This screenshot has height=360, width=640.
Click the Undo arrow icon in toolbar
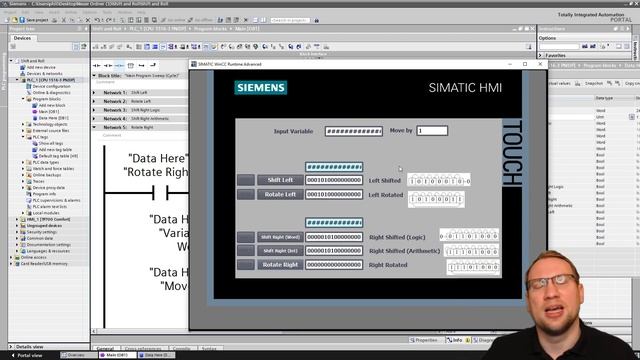tap(97, 20)
